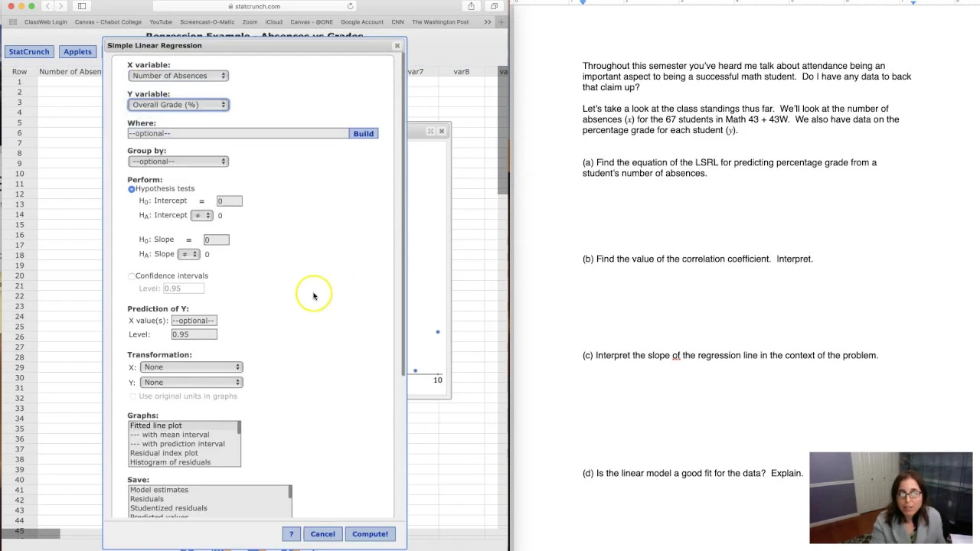Image resolution: width=980 pixels, height=551 pixels.
Task: Close the Simple Linear Regression dialog
Action: [397, 46]
